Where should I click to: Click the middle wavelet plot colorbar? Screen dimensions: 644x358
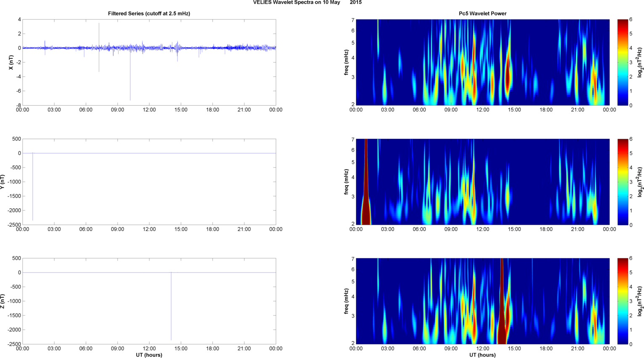(x=623, y=182)
